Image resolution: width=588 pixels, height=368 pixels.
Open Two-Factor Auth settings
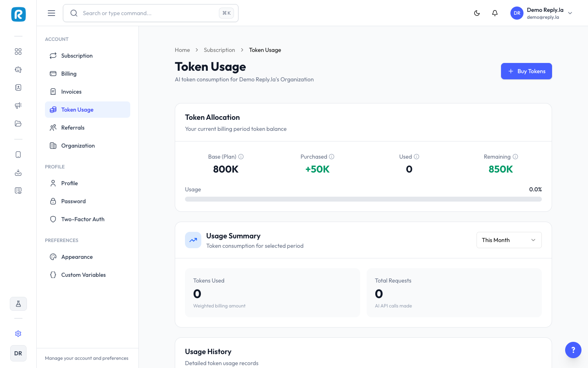click(x=87, y=219)
